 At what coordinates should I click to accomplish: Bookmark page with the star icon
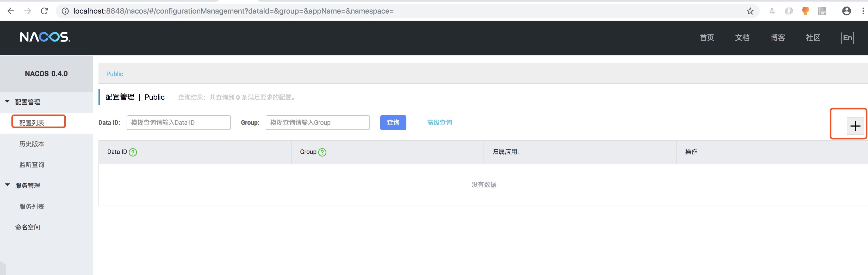point(750,11)
